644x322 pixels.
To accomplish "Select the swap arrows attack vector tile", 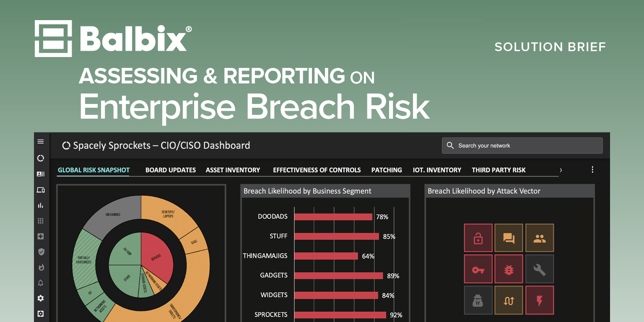I will 509,300.
